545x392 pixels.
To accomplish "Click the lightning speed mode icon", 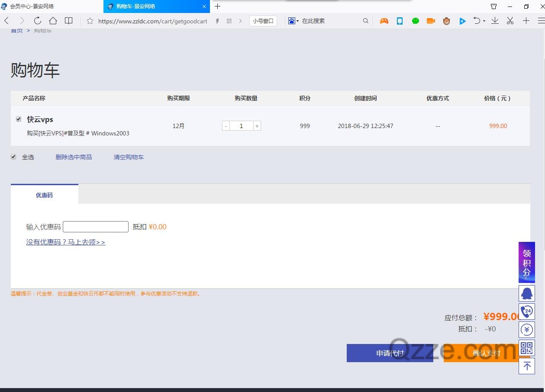I will coord(217,21).
